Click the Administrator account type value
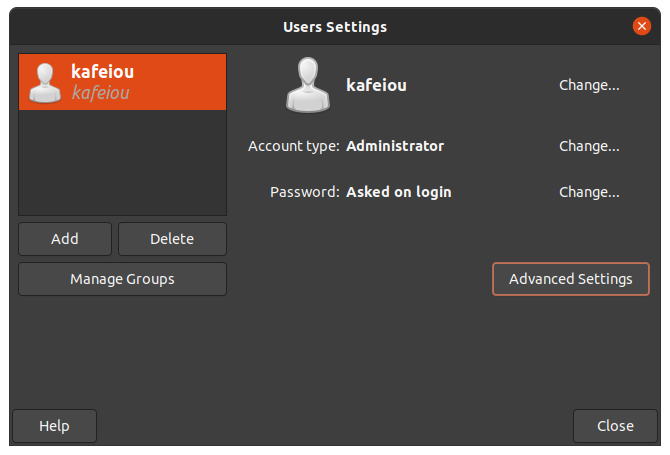 click(x=395, y=146)
